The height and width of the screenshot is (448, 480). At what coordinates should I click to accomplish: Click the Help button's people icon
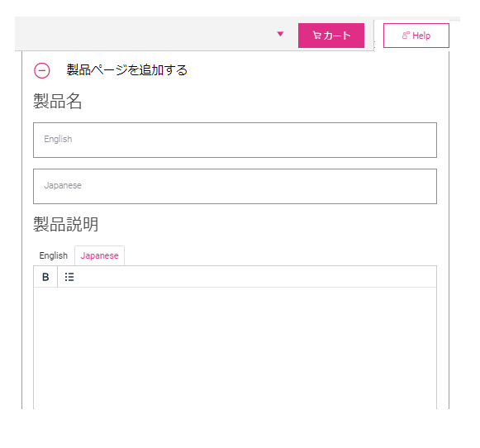pos(406,36)
